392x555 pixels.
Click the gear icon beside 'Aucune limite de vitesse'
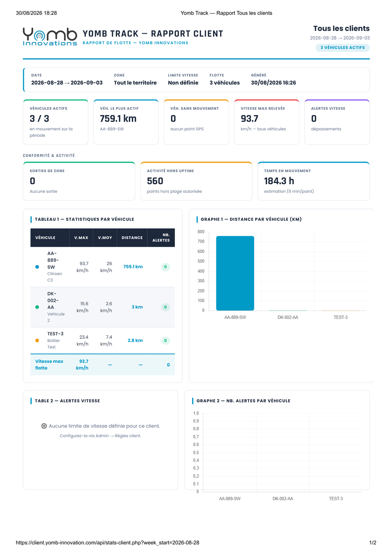pos(44,426)
